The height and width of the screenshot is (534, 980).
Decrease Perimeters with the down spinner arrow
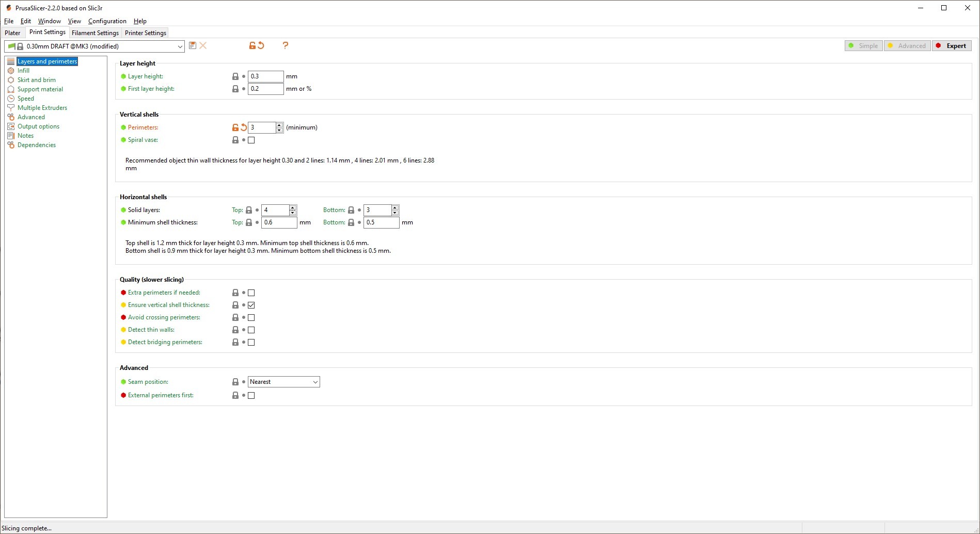tap(279, 130)
